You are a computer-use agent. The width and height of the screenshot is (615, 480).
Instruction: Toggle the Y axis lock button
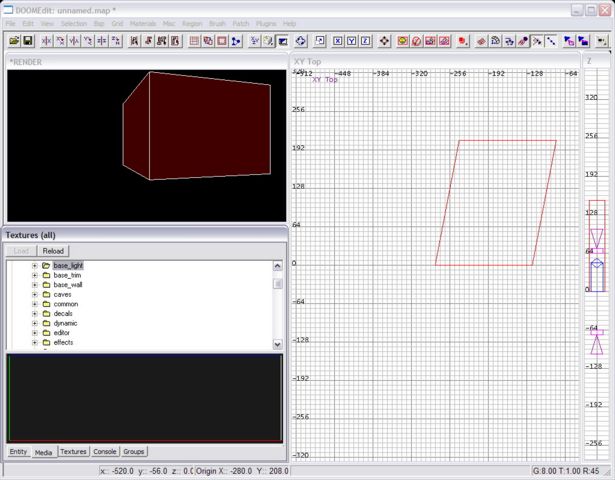pos(352,41)
